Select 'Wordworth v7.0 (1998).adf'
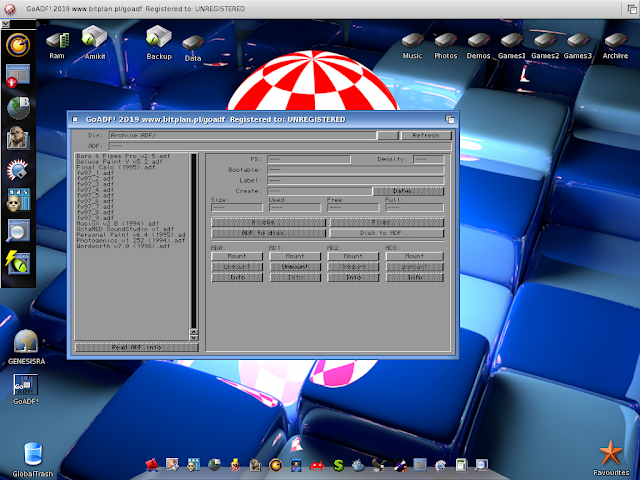Screen dimensions: 640x480 coord(123,246)
